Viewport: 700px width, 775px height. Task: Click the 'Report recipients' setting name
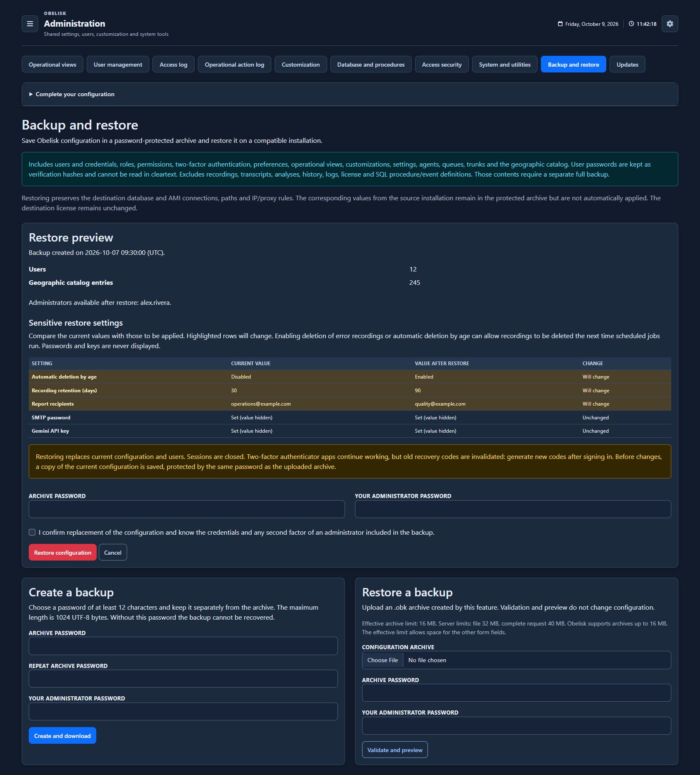tap(53, 404)
